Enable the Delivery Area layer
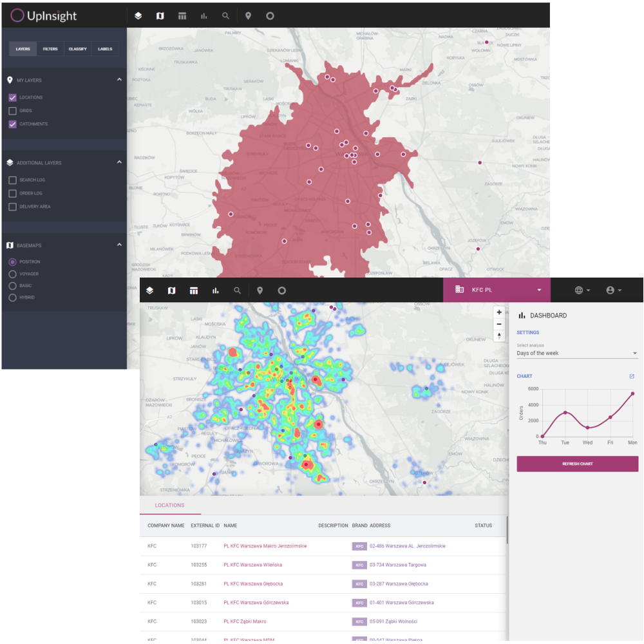Image resolution: width=644 pixels, height=644 pixels. pyautogui.click(x=12, y=207)
